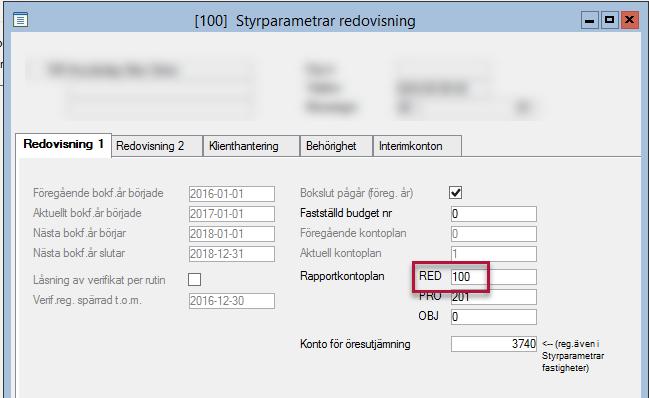The image size is (649, 398).
Task: Click Föregående bokf.år började date 2016-01-01
Action: tap(232, 194)
